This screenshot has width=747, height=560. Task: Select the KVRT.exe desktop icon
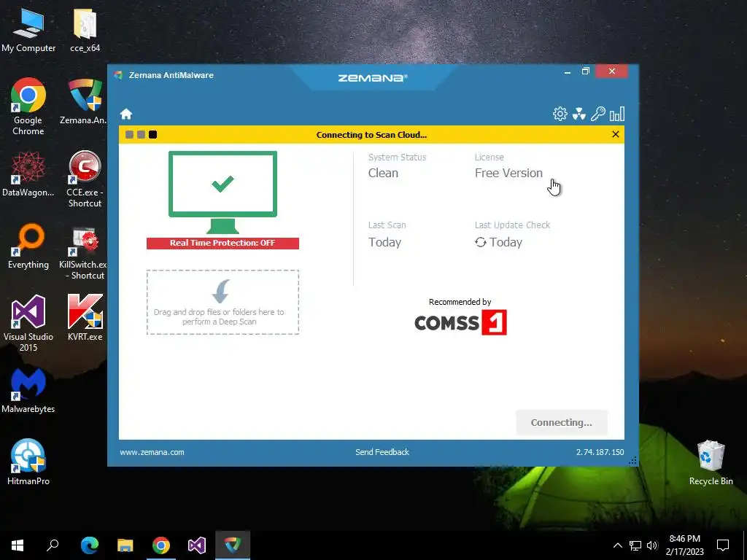point(85,318)
